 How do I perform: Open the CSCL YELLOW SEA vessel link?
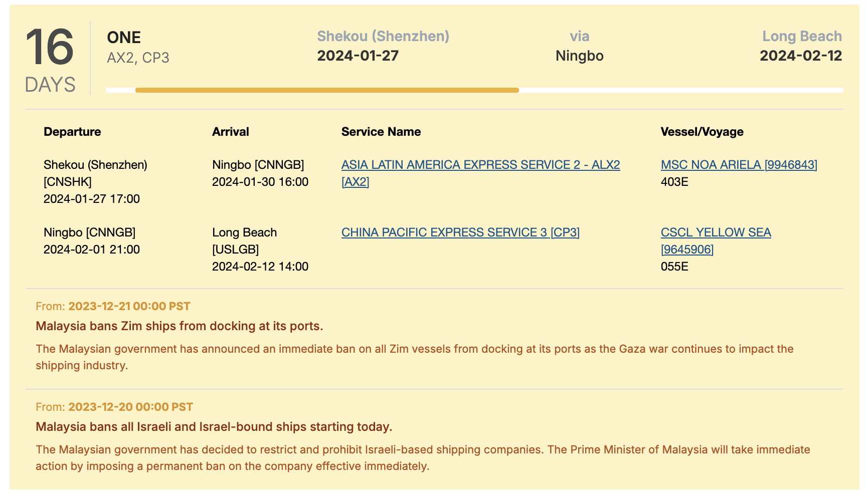tap(716, 240)
